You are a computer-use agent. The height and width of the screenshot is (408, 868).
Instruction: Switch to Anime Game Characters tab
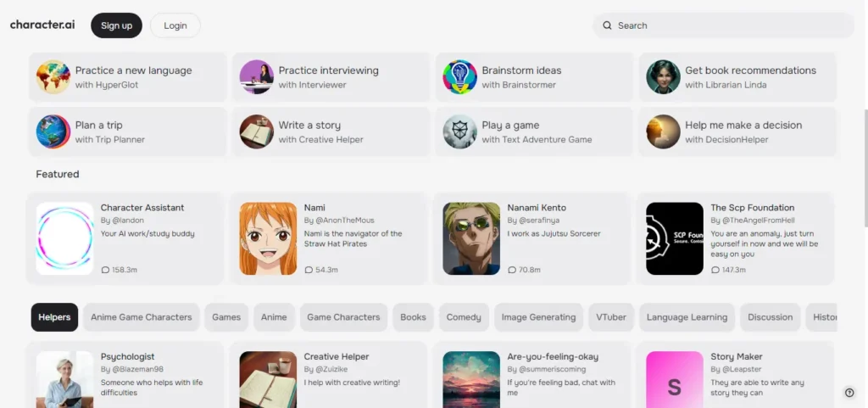click(142, 317)
